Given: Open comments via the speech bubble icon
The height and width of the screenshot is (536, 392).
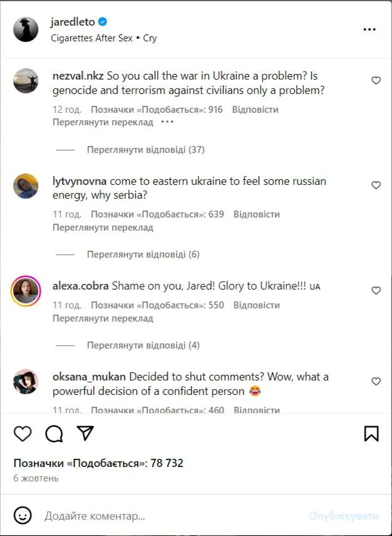Looking at the screenshot, I should (x=54, y=434).
